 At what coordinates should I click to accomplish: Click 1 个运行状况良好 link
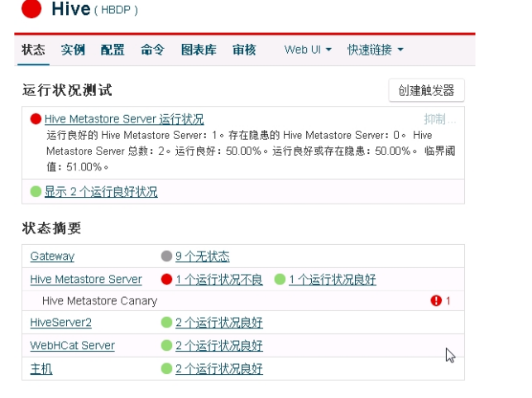tap(333, 279)
